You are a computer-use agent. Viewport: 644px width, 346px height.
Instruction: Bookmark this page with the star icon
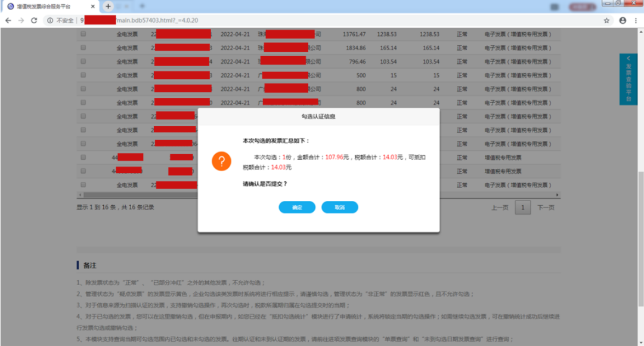pyautogui.click(x=606, y=20)
